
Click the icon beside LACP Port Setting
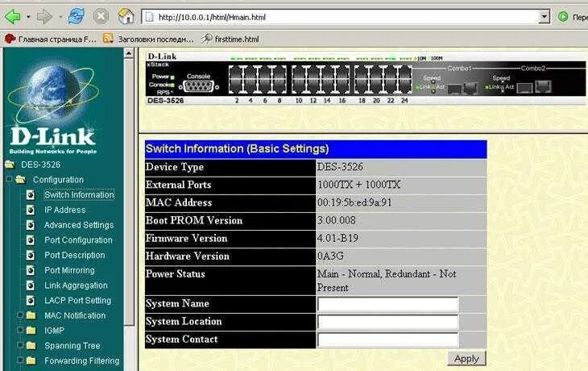pyautogui.click(x=31, y=300)
